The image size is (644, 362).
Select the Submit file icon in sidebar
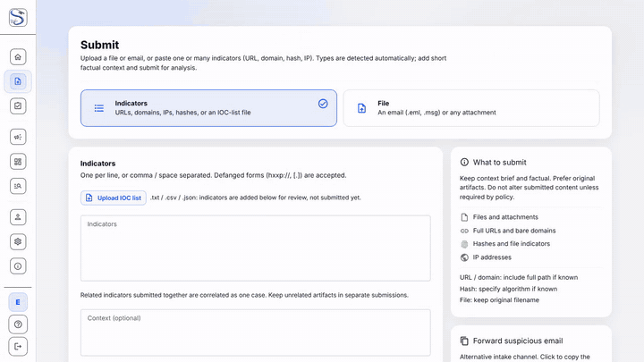18,81
